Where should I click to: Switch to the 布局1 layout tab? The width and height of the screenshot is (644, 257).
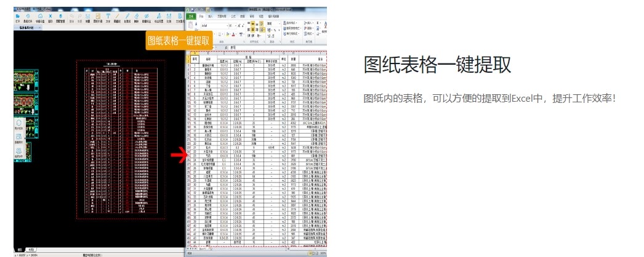(x=31, y=250)
